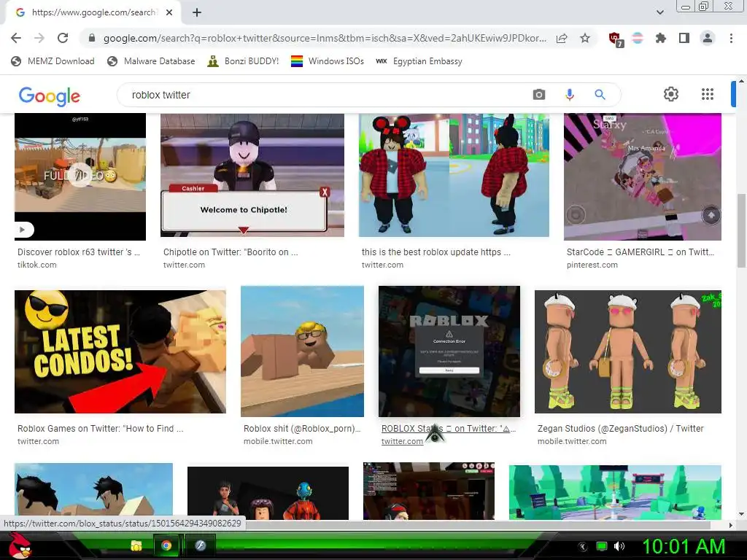Image resolution: width=747 pixels, height=560 pixels.
Task: Expand the tab search chevron
Action: pyautogui.click(x=659, y=12)
